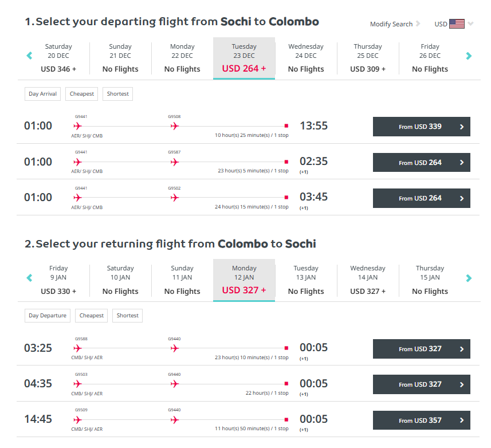The height and width of the screenshot is (448, 491).
Task: Toggle Day Arrival filter for departing flights
Action: (42, 94)
